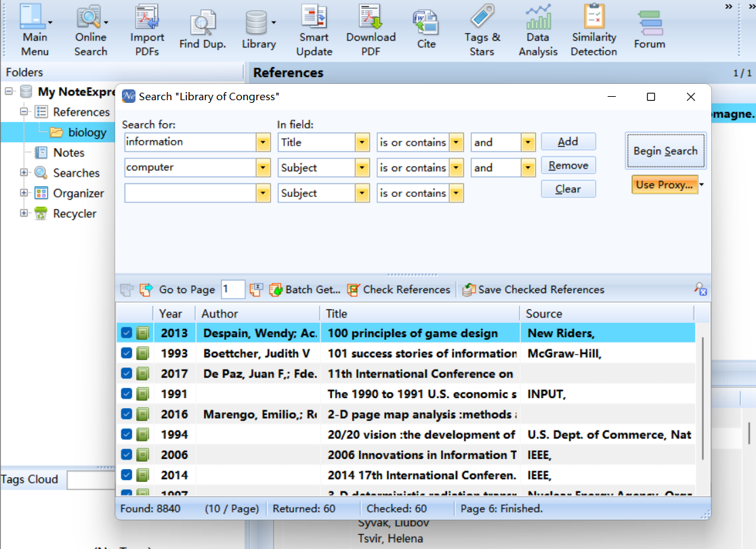Image resolution: width=756 pixels, height=549 pixels.
Task: Select References in the folder tree
Action: [x=81, y=112]
